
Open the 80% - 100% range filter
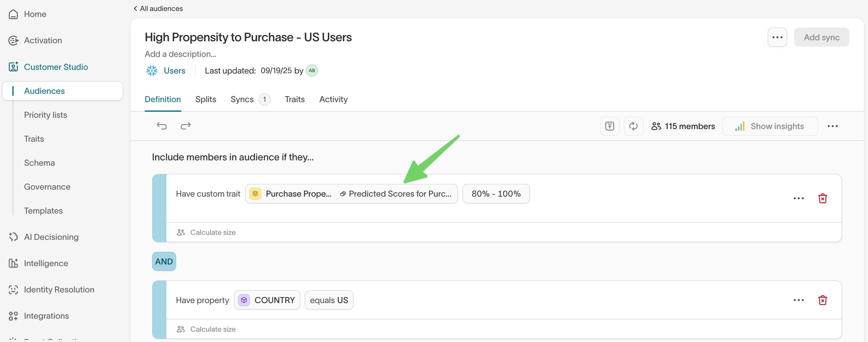pos(496,194)
